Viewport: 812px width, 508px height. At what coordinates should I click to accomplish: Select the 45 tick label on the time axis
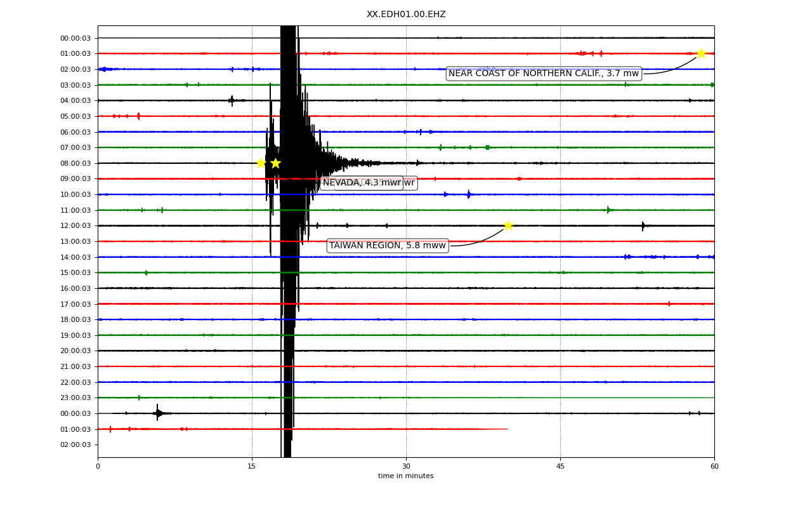point(560,467)
